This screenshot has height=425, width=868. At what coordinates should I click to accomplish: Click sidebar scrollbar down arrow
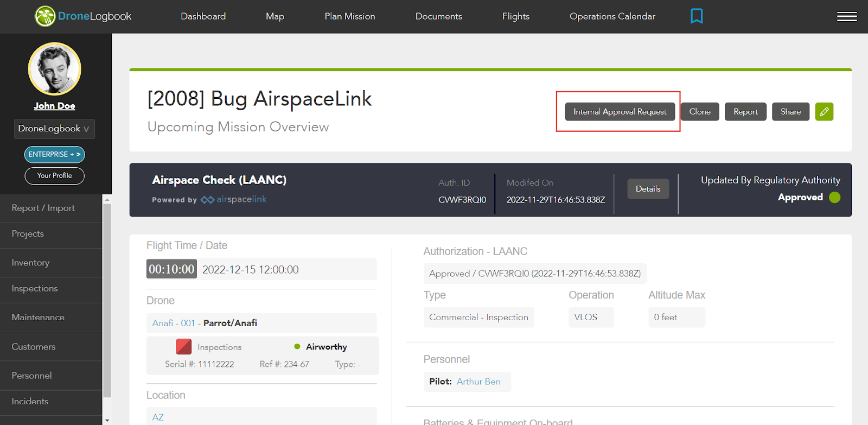click(x=107, y=421)
